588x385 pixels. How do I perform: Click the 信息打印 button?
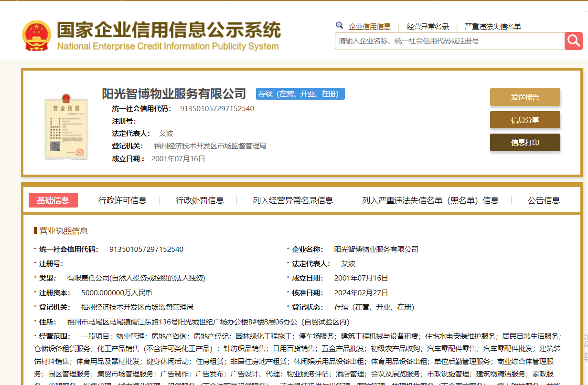click(524, 143)
